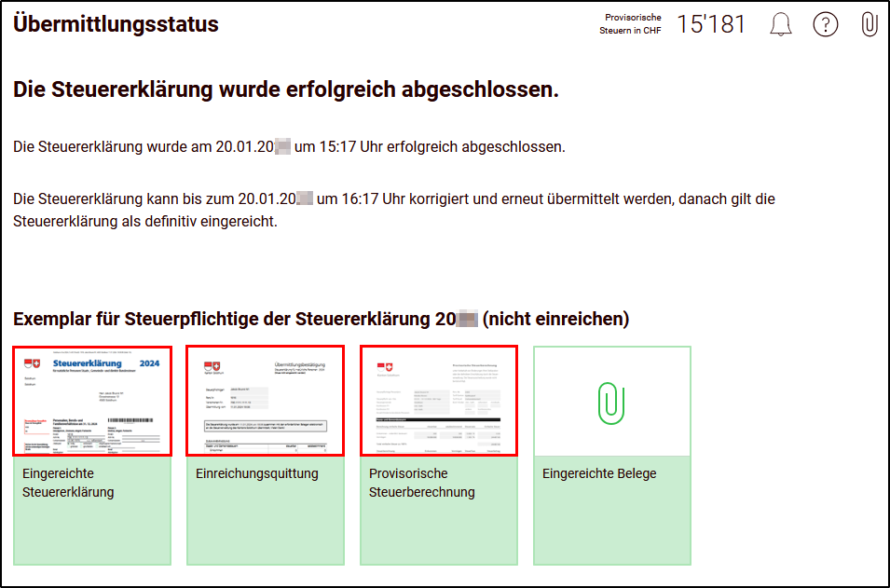Select the "Eingereichte Belege" label
Image resolution: width=890 pixels, height=588 pixels.
tap(599, 473)
